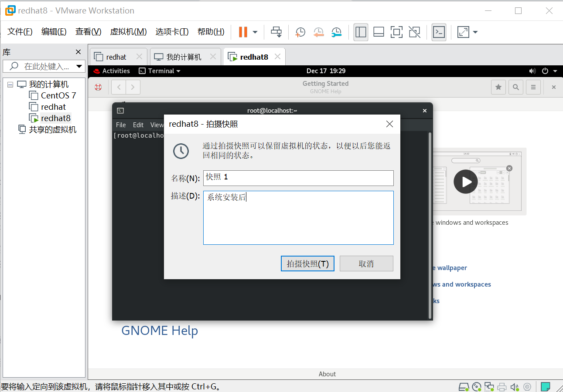Toggle the console view toolbar icon

[439, 32]
